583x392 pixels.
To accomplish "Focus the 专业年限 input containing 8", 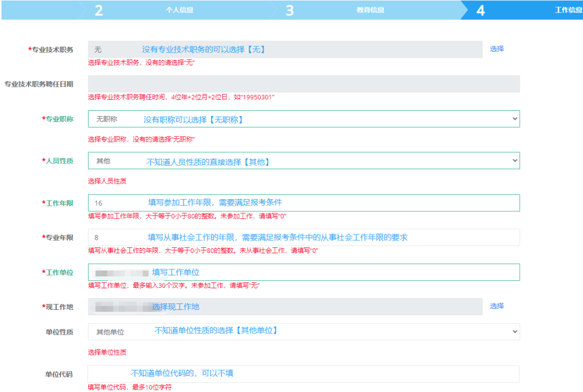I will tap(303, 237).
